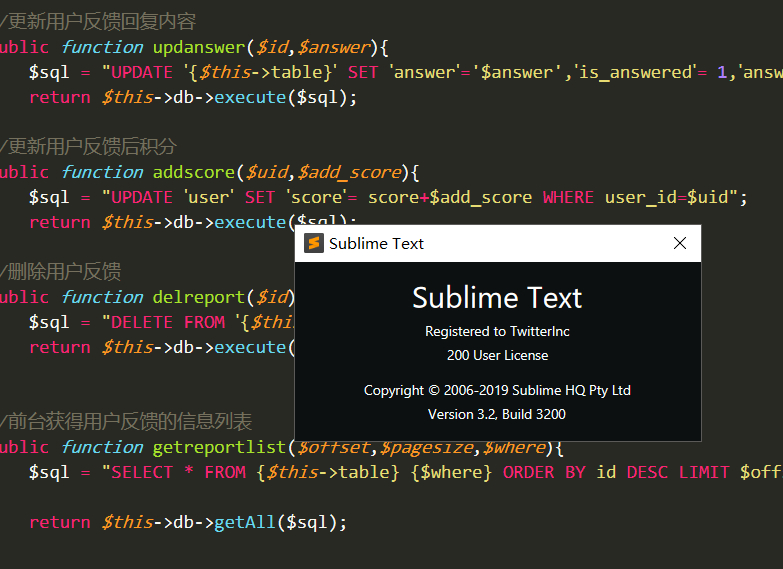Click 'Registered to TwitterInc' text
The height and width of the screenshot is (569, 783).
click(497, 332)
